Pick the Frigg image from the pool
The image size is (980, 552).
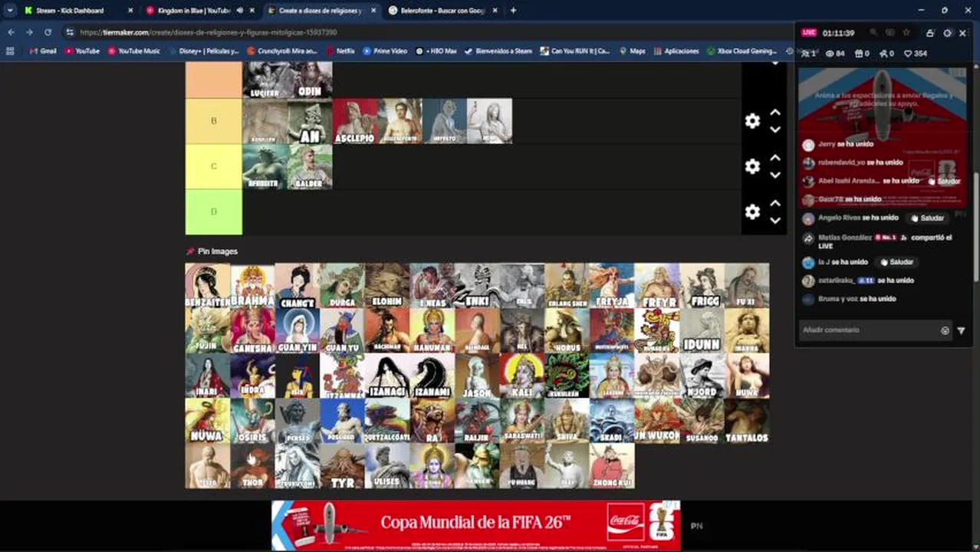(702, 286)
